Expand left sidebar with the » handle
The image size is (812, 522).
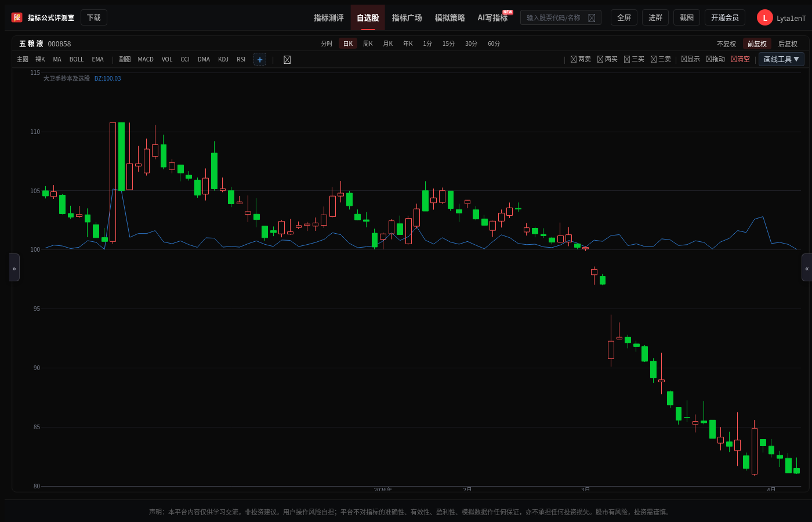coord(14,267)
